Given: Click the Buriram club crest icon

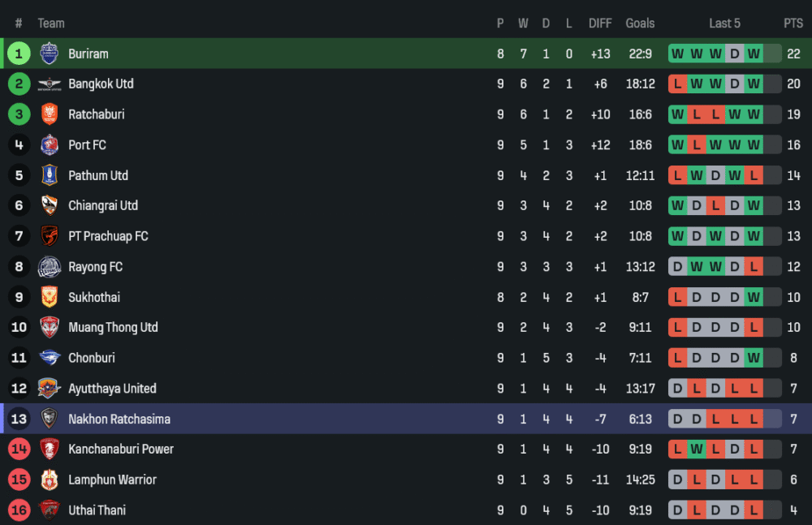Looking at the screenshot, I should 50,54.
